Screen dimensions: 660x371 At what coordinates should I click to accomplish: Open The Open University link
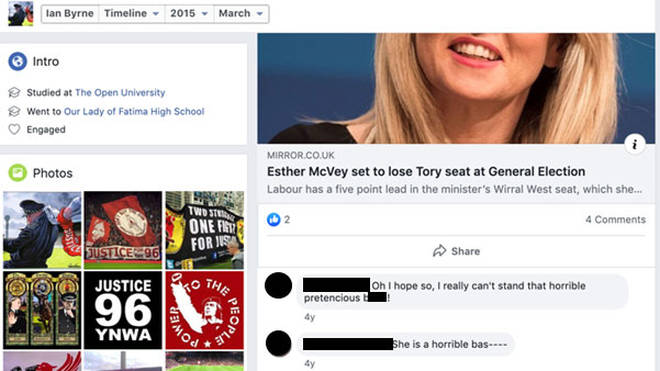click(x=120, y=93)
